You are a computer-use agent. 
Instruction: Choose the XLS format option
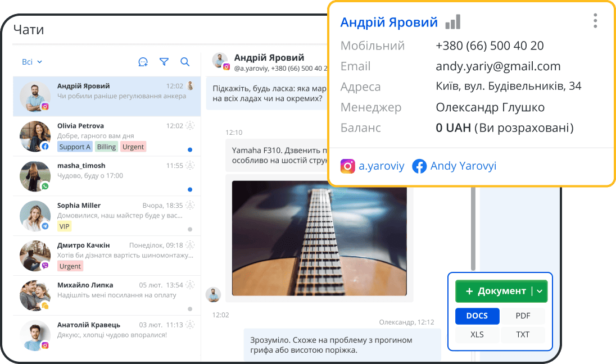pos(477,335)
